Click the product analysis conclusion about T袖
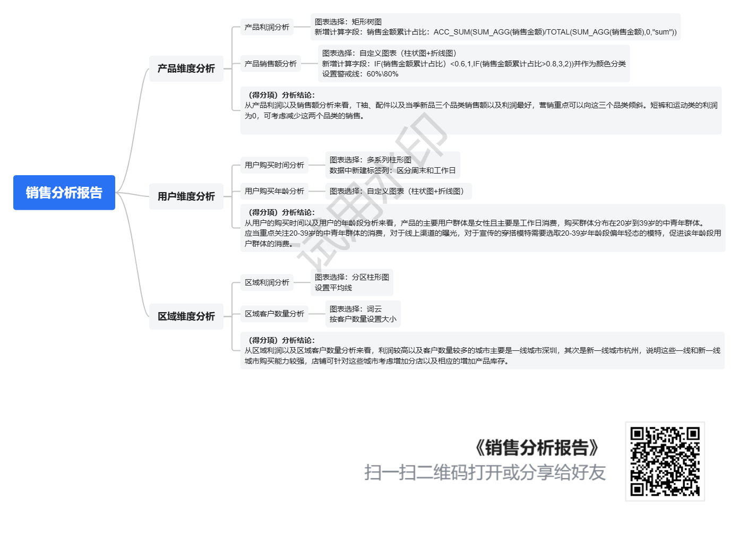The height and width of the screenshot is (560, 739). pos(480,110)
